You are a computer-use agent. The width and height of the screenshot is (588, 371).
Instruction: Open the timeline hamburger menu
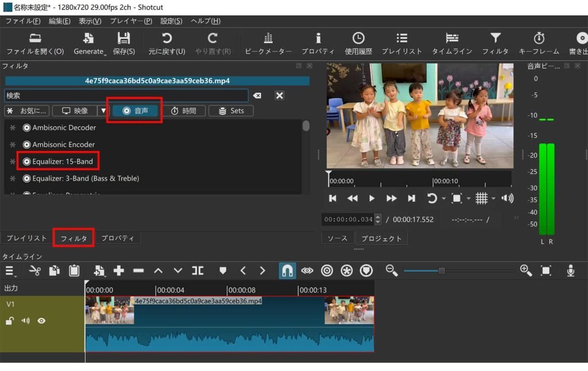coord(9,270)
